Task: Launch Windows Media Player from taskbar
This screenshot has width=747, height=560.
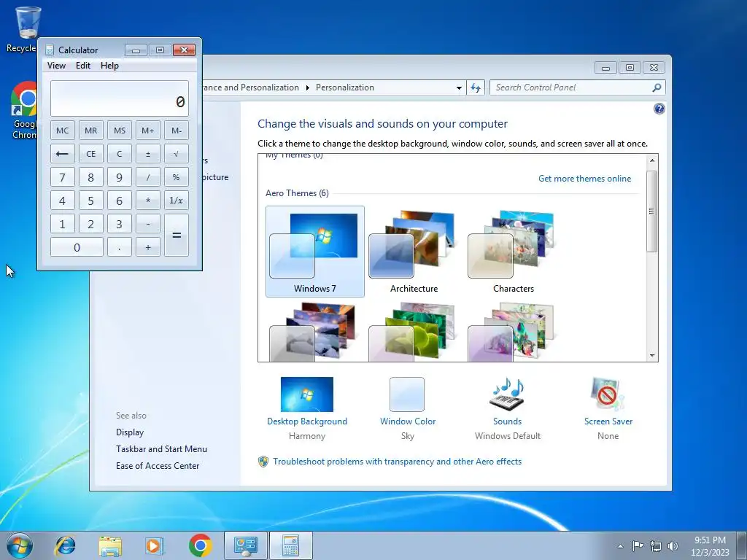Action: [x=155, y=545]
